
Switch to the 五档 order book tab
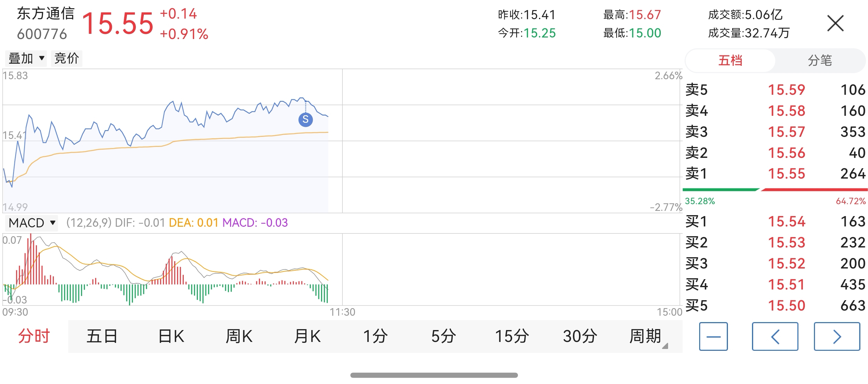[730, 61]
